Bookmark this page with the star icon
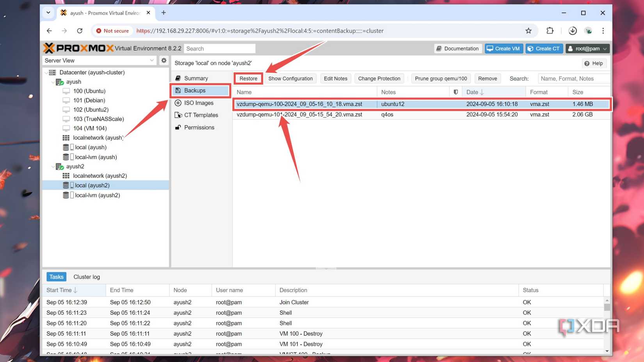The height and width of the screenshot is (362, 644). click(x=528, y=31)
